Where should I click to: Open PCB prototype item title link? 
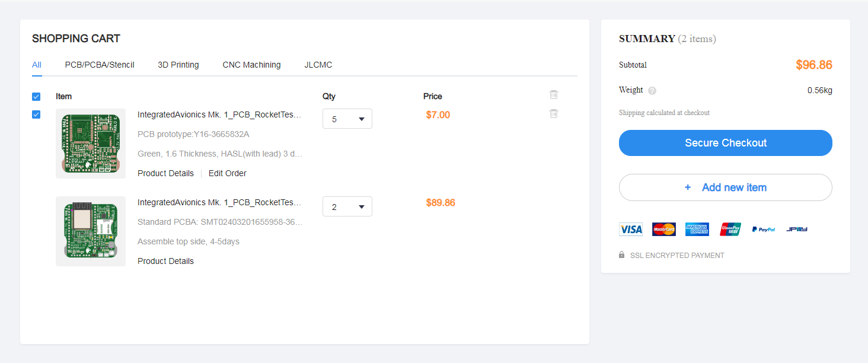tap(220, 114)
